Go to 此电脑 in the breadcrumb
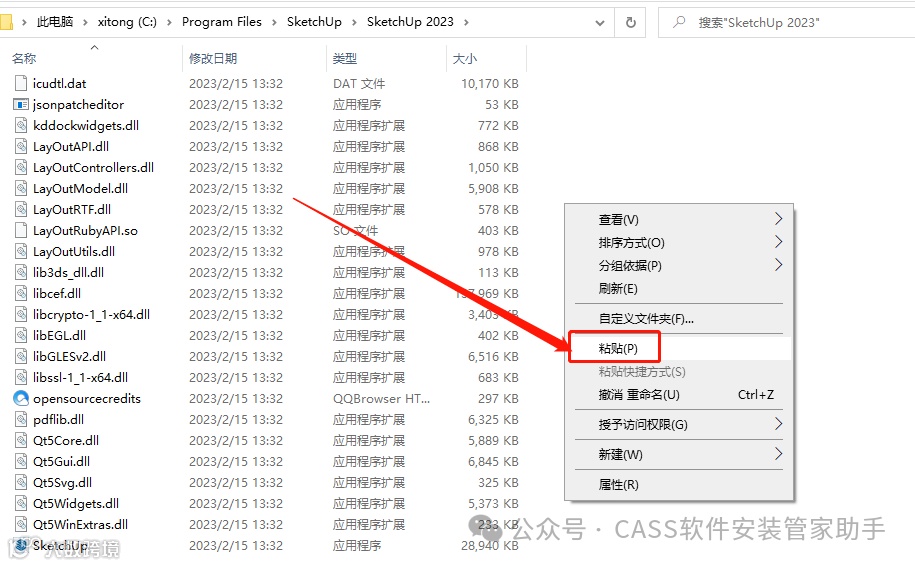 (55, 22)
